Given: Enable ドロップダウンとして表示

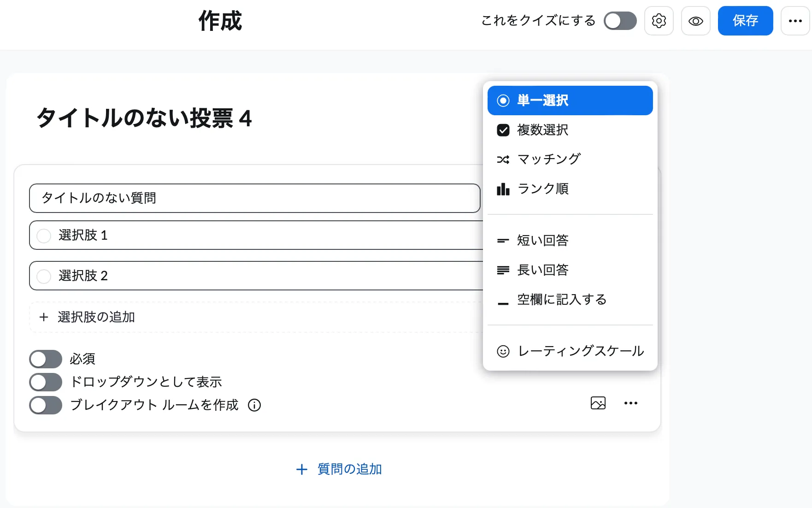Looking at the screenshot, I should (x=45, y=382).
